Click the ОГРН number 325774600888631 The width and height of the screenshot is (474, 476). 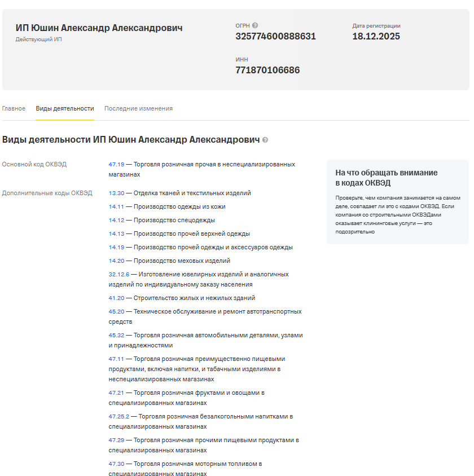pos(275,37)
